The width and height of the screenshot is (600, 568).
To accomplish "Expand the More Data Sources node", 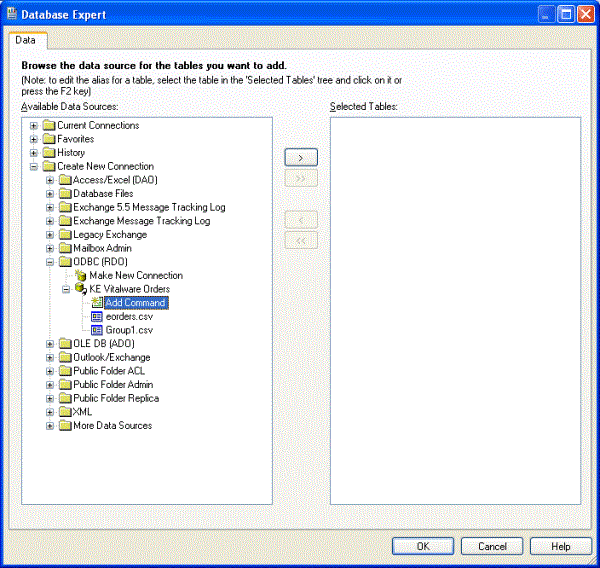I will 50,426.
